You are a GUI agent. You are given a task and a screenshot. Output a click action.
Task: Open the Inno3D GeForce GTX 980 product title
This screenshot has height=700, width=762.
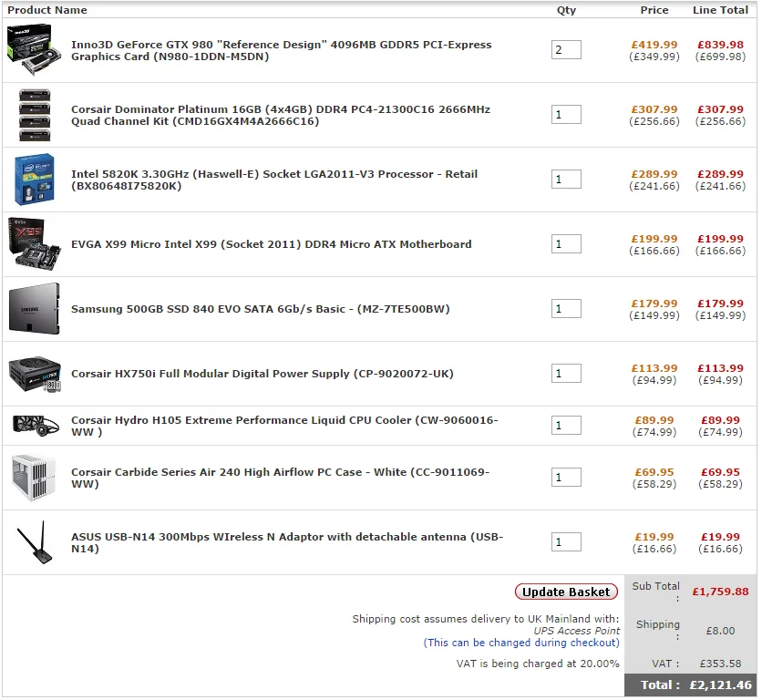(x=282, y=50)
